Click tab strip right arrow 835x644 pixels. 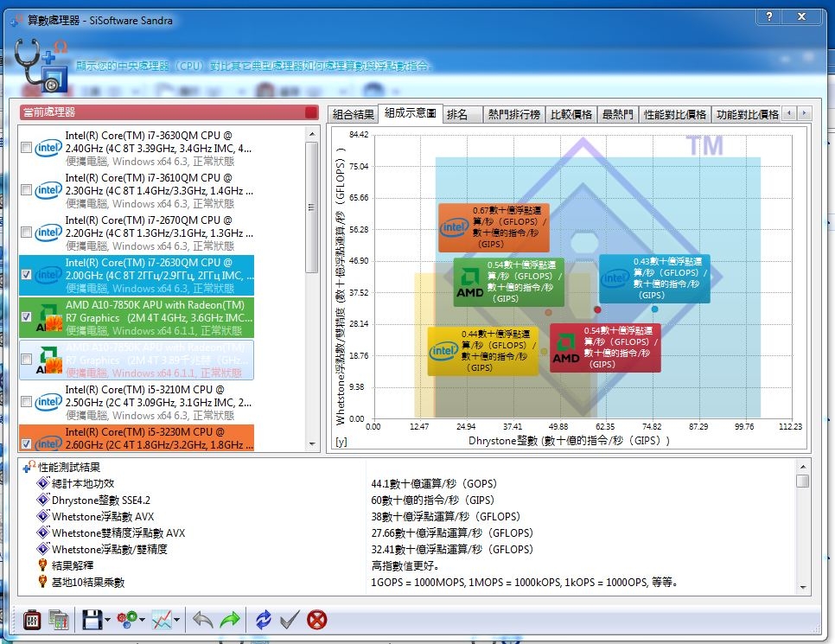(x=804, y=113)
